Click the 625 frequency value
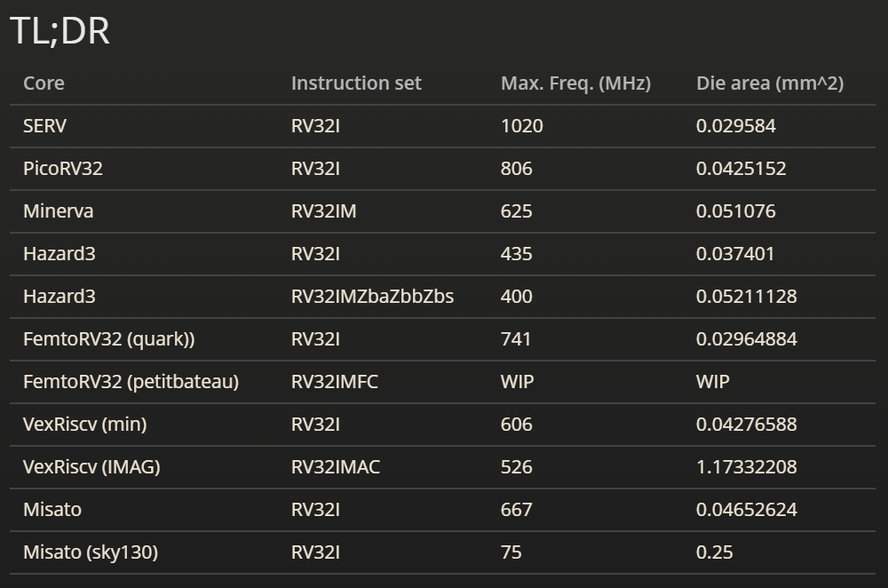This screenshot has height=588, width=888. (x=517, y=211)
